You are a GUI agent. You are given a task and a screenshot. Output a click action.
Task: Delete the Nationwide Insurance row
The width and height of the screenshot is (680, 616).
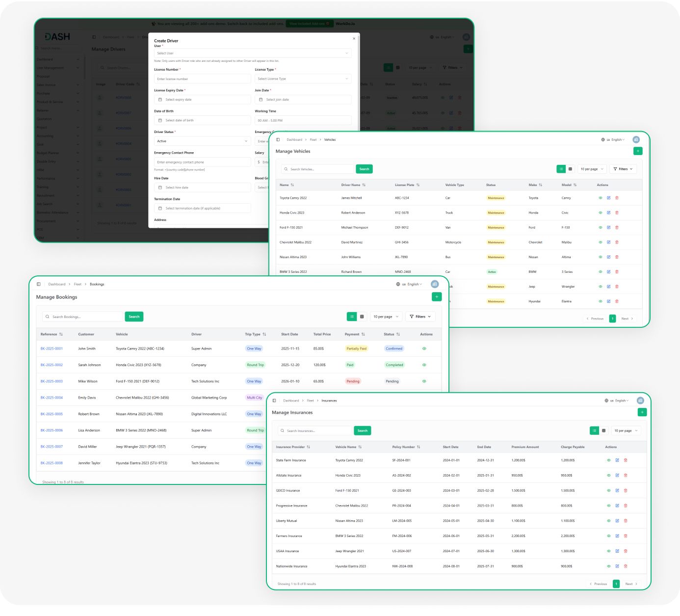[626, 566]
